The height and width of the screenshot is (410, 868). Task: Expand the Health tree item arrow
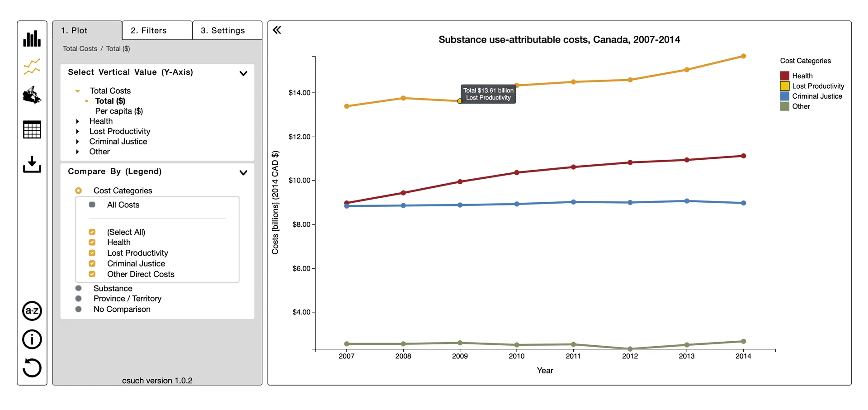[x=78, y=121]
